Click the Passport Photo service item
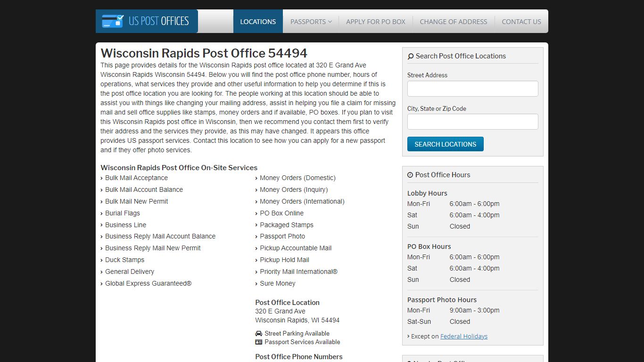Viewport: 644px width, 362px height. pos(282,237)
